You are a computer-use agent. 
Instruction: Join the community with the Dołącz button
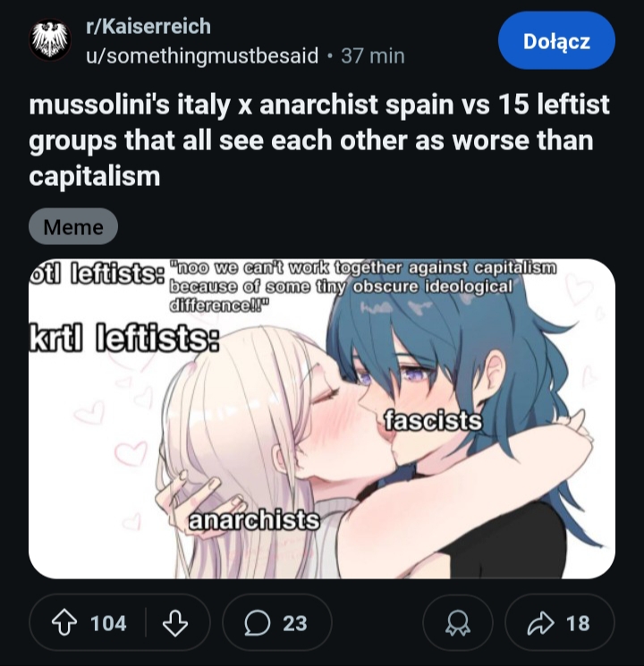point(556,41)
